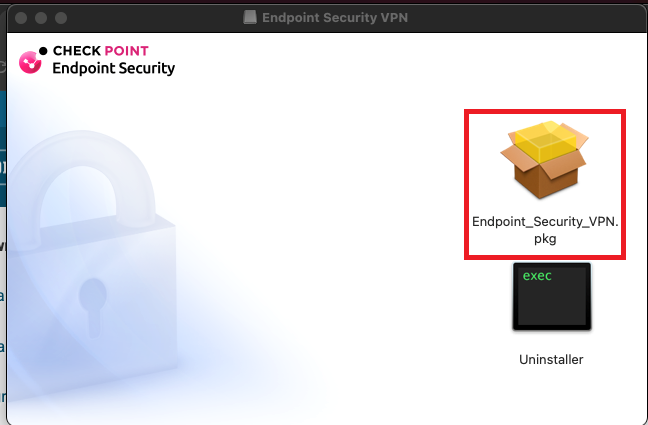Viewport: 648px width, 425px height.
Task: Select the Uninstaller exec terminal icon
Action: [x=551, y=298]
